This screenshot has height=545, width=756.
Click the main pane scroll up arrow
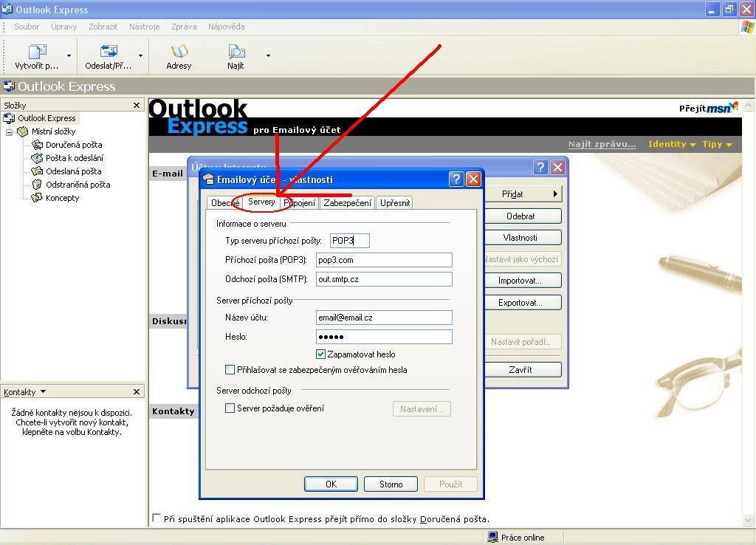point(749,105)
